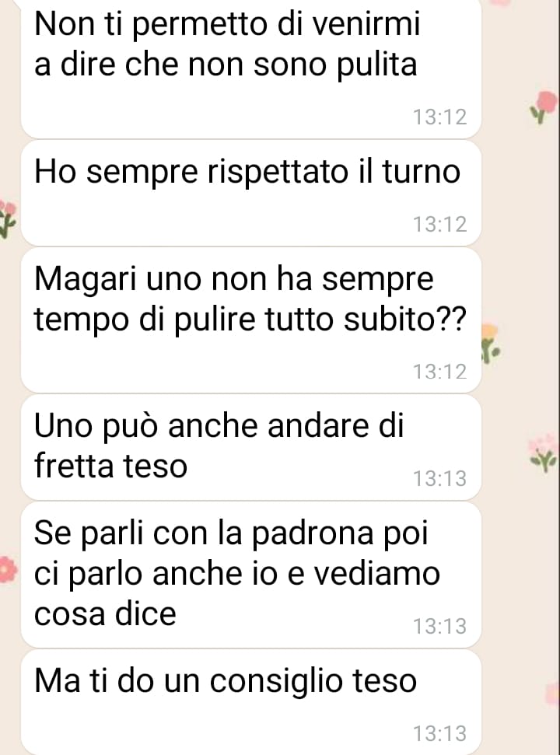
Task: Click the flower left of 'ci parlo anche io'
Action: [9, 569]
